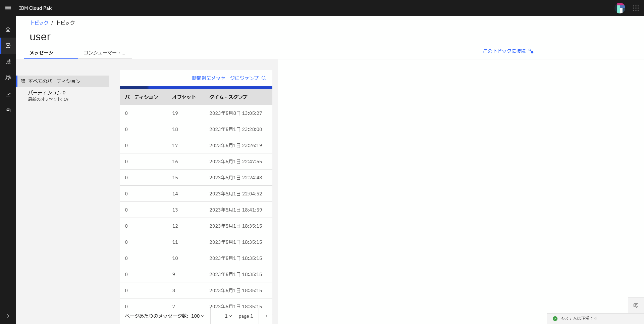Select the message row with offset 14
644x324 pixels.
[196, 194]
